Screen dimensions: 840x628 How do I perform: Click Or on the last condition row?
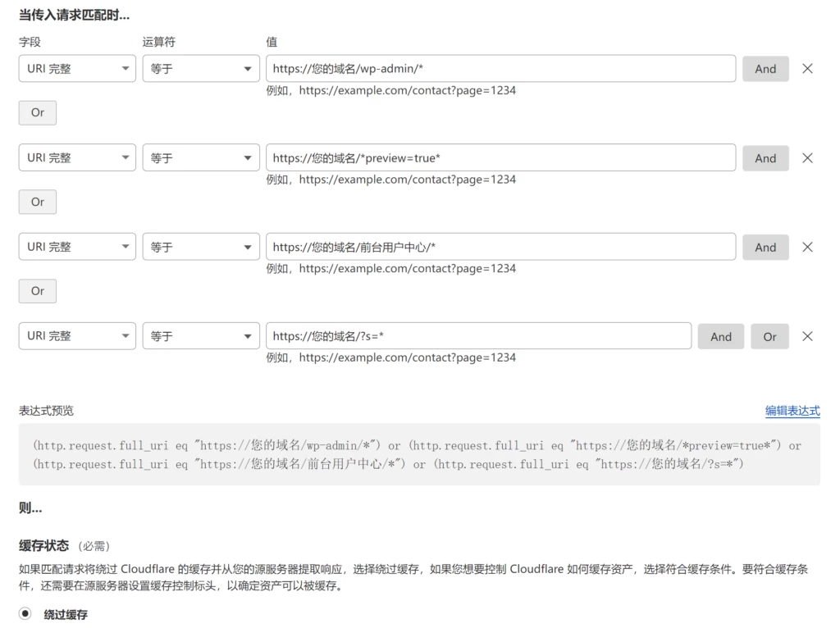click(x=769, y=336)
